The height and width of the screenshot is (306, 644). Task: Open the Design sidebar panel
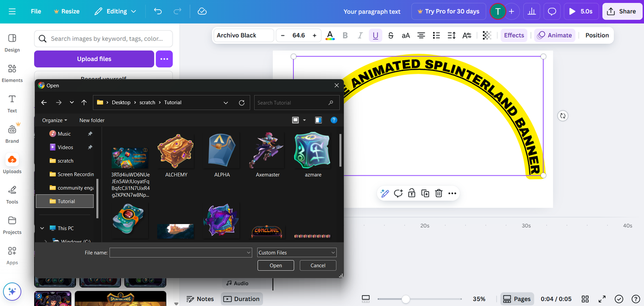pyautogui.click(x=12, y=43)
